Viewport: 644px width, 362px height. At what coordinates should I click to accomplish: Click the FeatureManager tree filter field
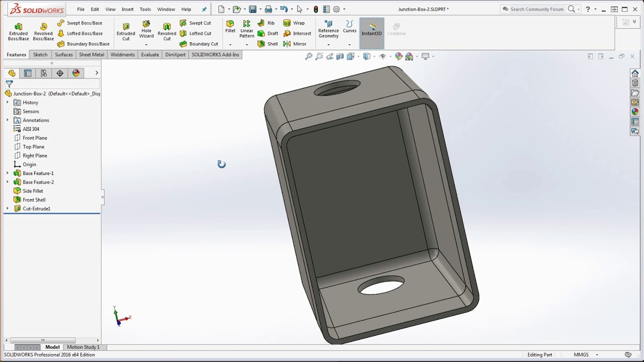[52, 84]
